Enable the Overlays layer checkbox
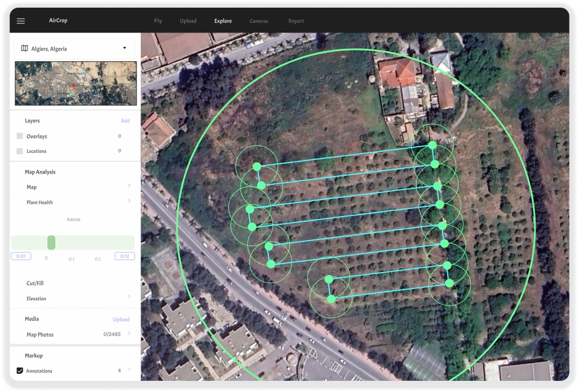The image size is (579, 392). [x=18, y=136]
